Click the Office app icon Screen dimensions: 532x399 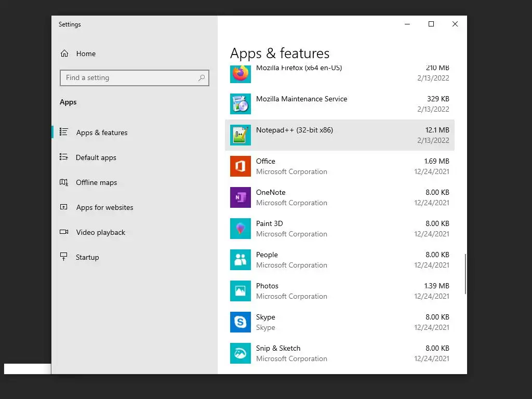(241, 166)
